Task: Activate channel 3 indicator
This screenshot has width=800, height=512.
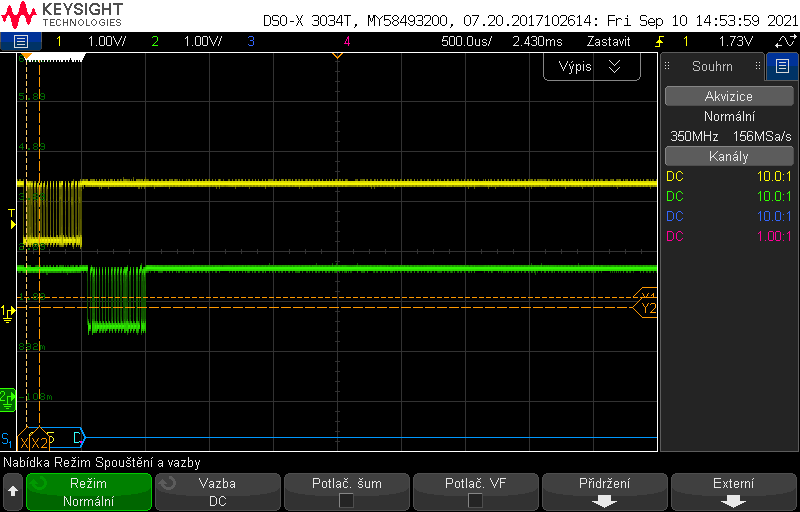Action: tap(251, 41)
